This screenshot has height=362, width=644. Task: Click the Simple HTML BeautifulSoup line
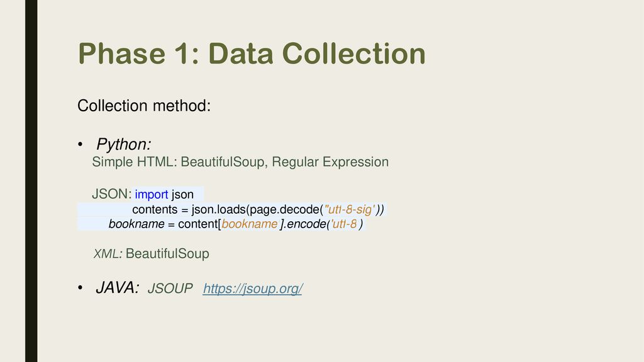coord(240,162)
